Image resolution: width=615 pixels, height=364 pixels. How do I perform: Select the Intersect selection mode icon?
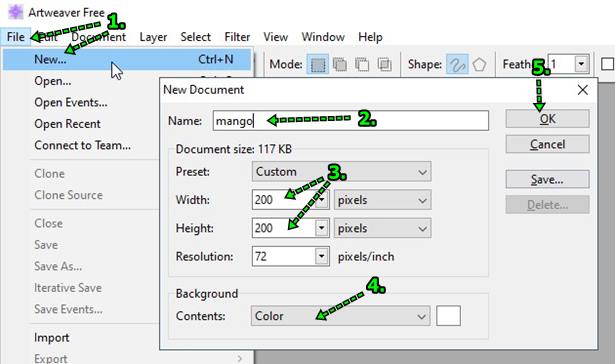(384, 64)
